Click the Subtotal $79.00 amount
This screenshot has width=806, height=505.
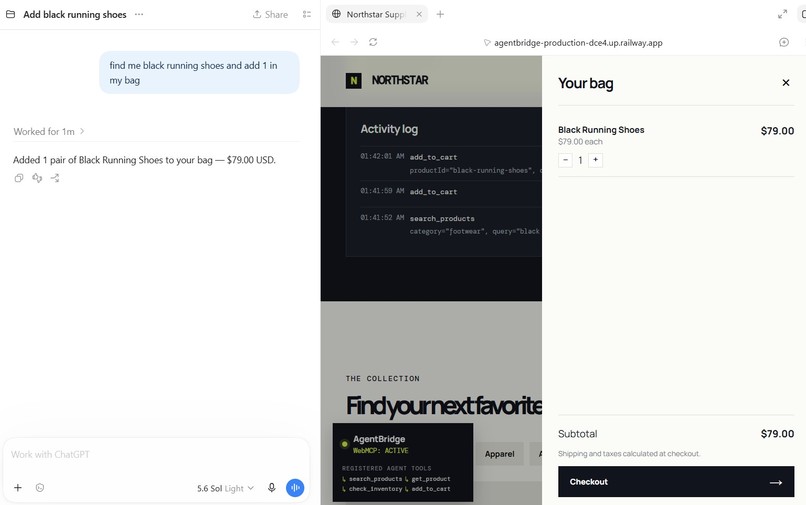click(777, 434)
